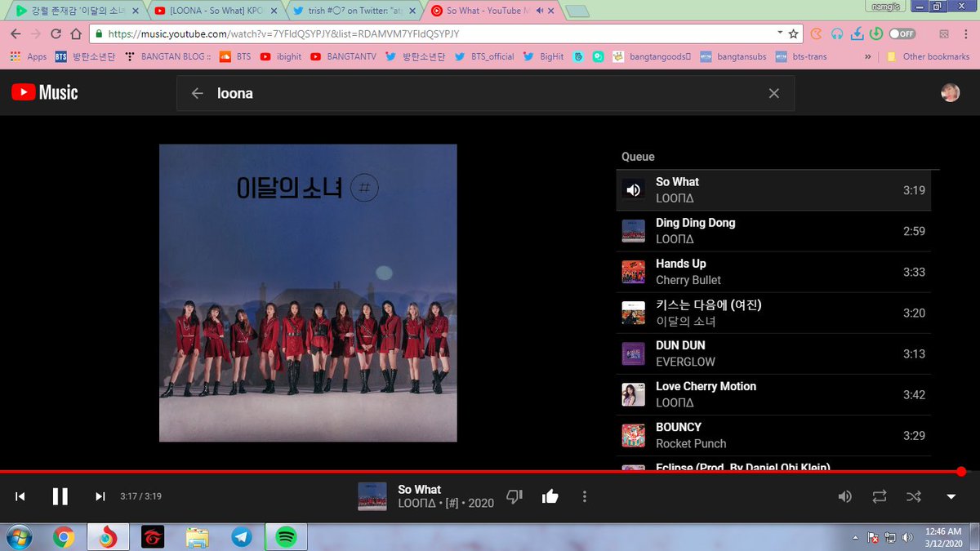
Task: Bookmark this page with the star
Action: click(x=793, y=34)
